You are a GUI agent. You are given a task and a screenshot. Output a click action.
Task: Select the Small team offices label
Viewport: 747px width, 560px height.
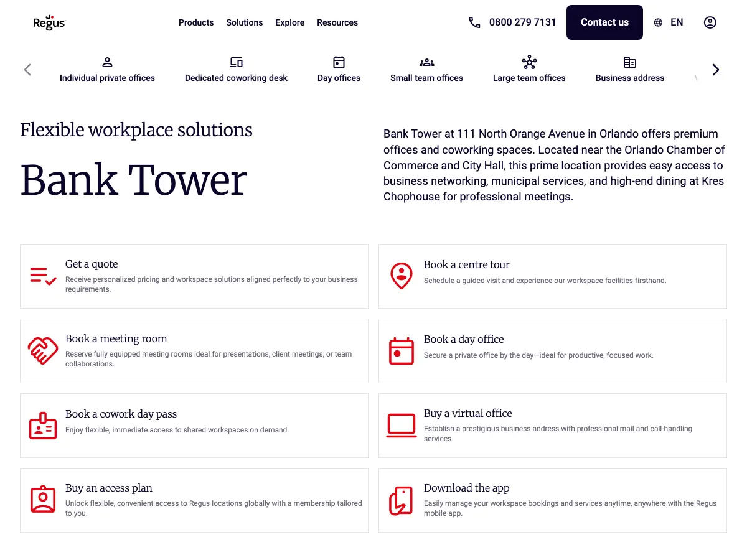pyautogui.click(x=426, y=78)
